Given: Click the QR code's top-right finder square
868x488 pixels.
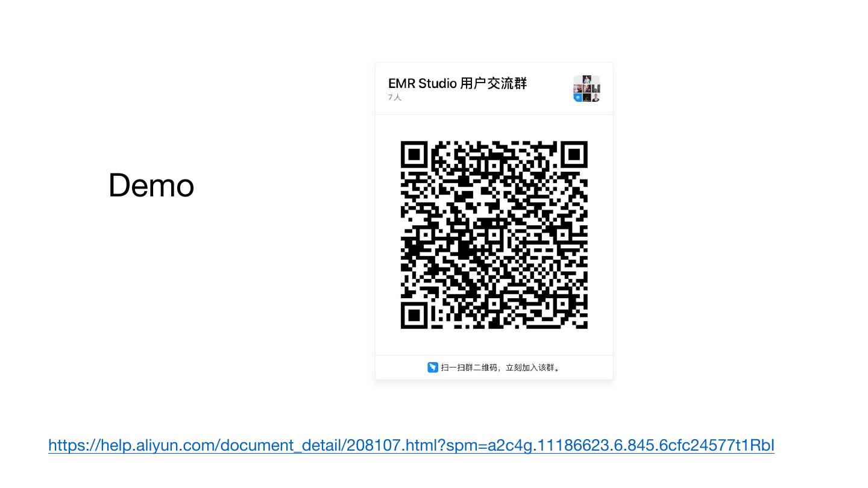Looking at the screenshot, I should [574, 155].
